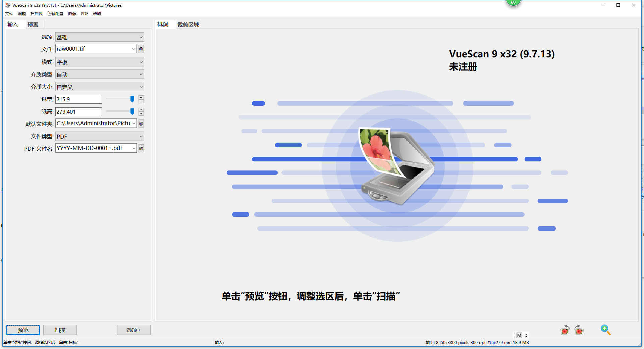The height and width of the screenshot is (349, 644).
Task: Click the M input method indicator
Action: pos(519,335)
